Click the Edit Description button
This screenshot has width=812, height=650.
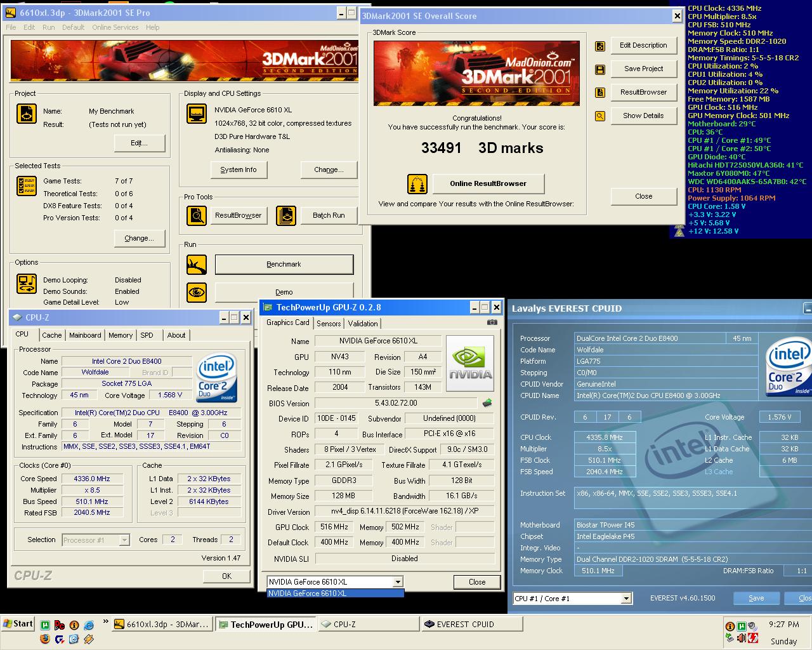643,46
